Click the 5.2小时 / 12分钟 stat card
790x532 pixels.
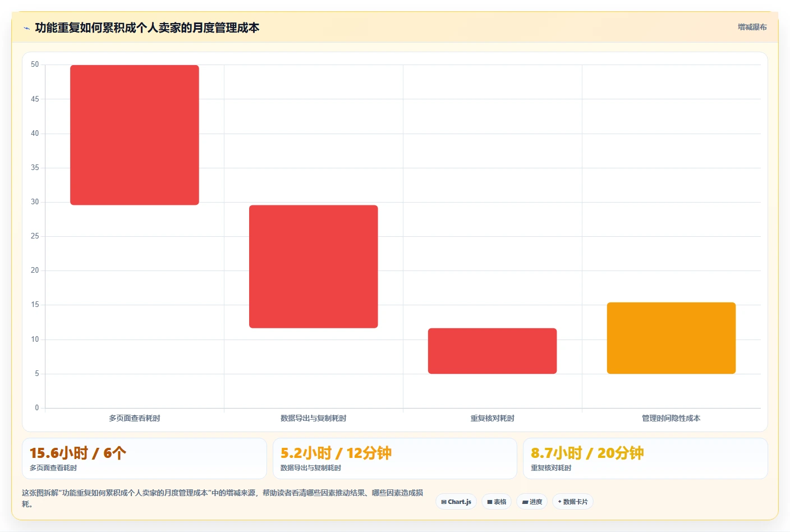(x=395, y=458)
